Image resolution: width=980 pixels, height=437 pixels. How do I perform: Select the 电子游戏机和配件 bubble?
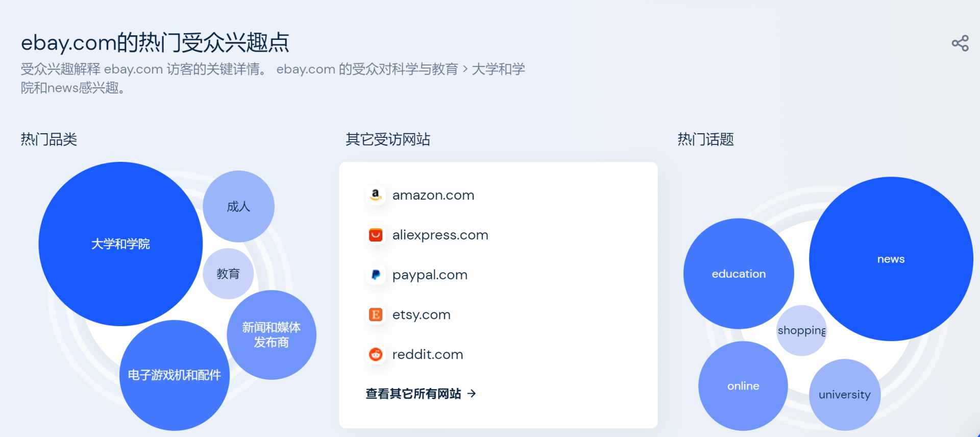click(x=175, y=375)
